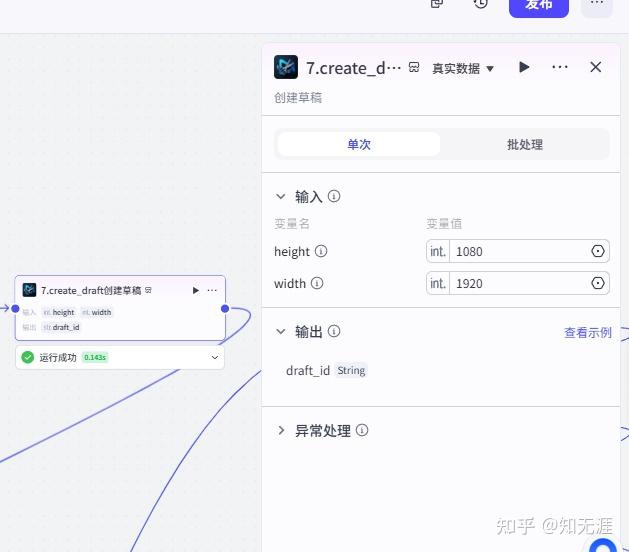Image resolution: width=629 pixels, height=552 pixels.
Task: Run the canvas node with its play button
Action: tap(196, 290)
